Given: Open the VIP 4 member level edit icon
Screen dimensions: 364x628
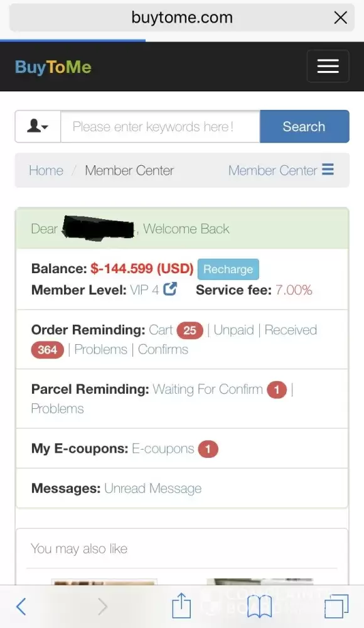Looking at the screenshot, I should tap(170, 289).
